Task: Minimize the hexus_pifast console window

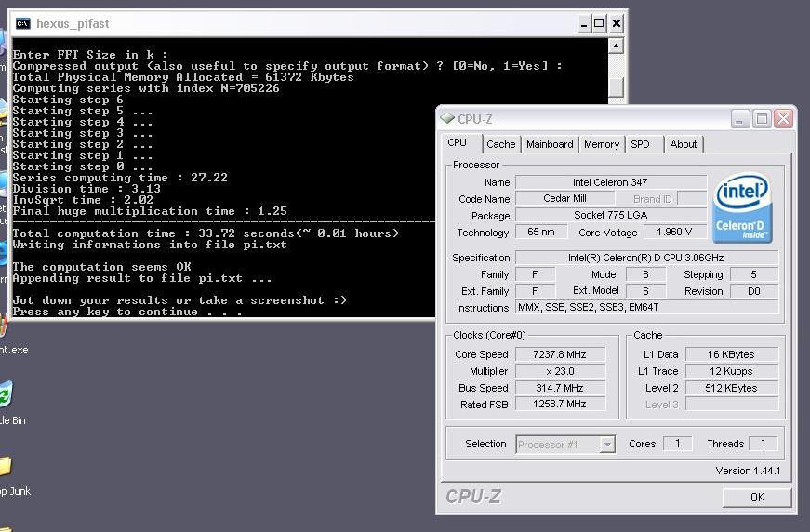Action: point(584,24)
